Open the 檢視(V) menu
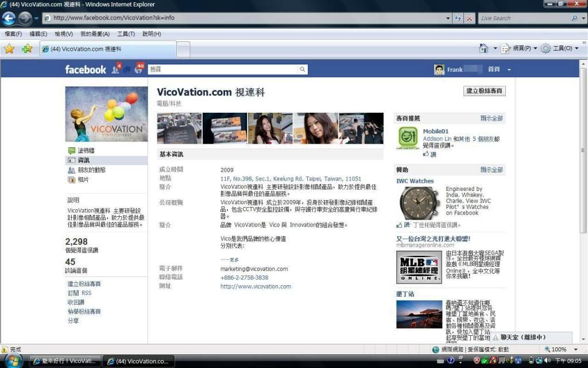 tap(63, 34)
